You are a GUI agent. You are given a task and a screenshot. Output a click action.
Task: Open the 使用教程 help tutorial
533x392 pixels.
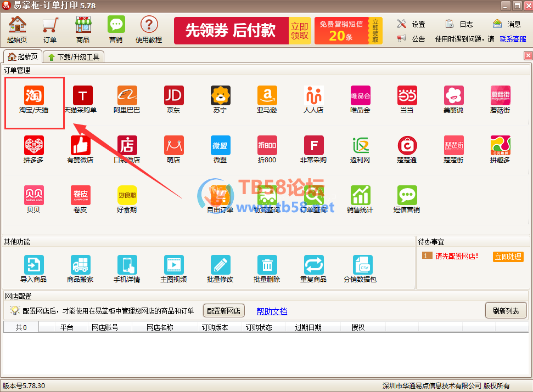(x=149, y=30)
